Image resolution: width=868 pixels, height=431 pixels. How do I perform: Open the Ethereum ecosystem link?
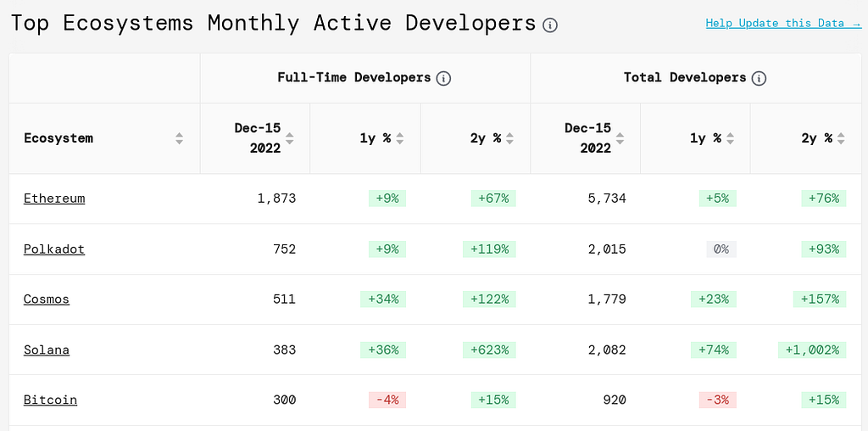click(54, 199)
